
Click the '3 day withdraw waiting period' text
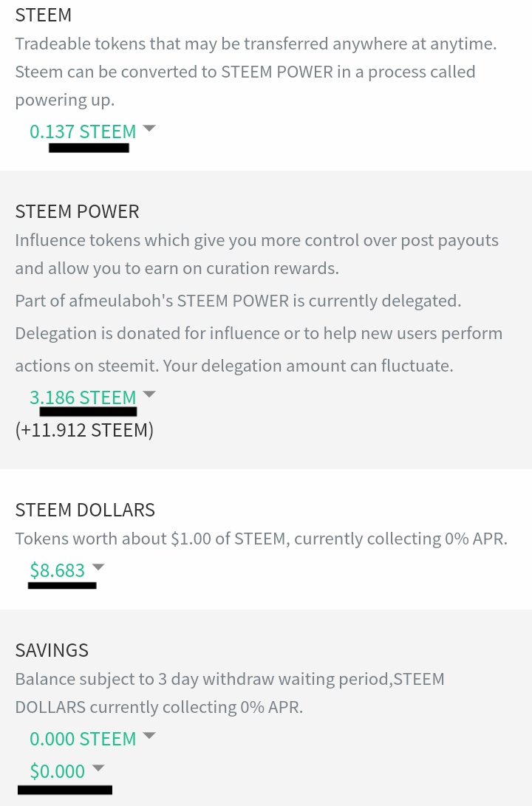[229, 679]
